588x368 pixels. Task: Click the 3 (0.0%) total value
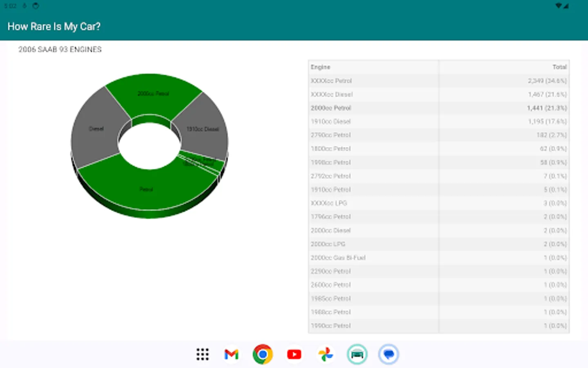tap(555, 203)
